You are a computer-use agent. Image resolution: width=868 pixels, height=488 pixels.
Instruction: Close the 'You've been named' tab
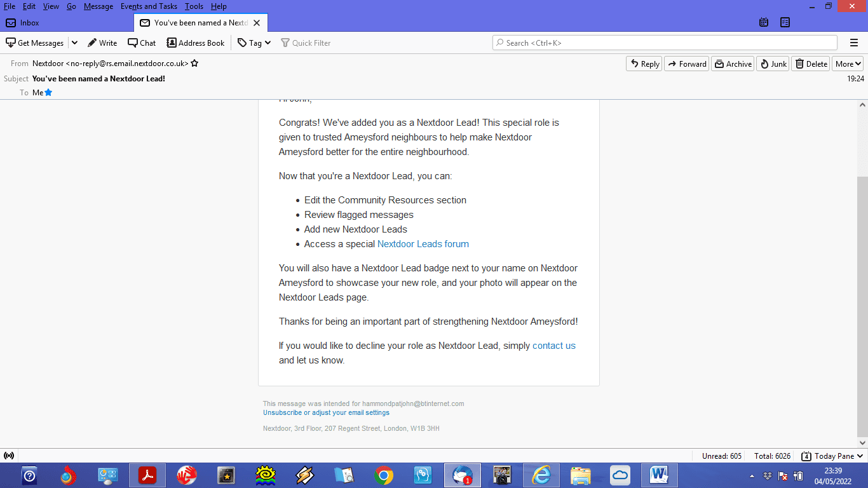click(257, 23)
